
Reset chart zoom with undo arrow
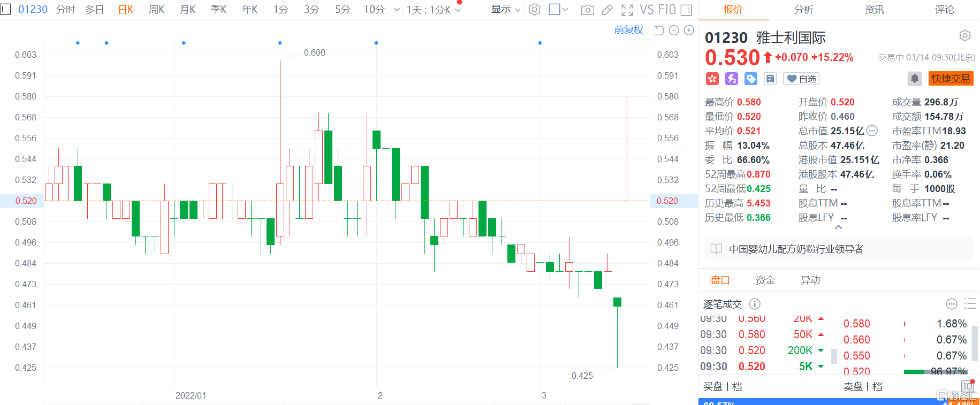coord(659,30)
